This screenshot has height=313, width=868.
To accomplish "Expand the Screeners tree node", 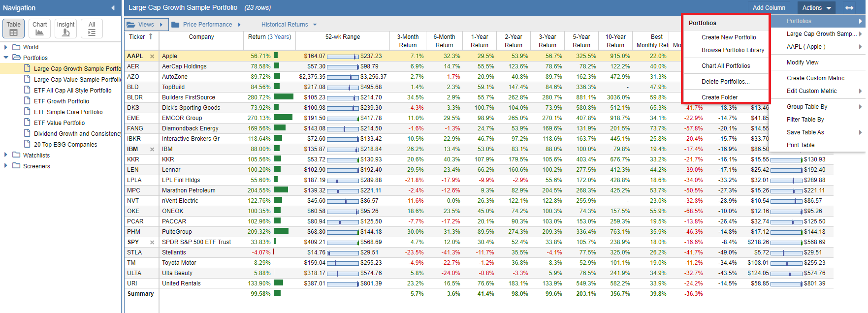I will (6, 166).
